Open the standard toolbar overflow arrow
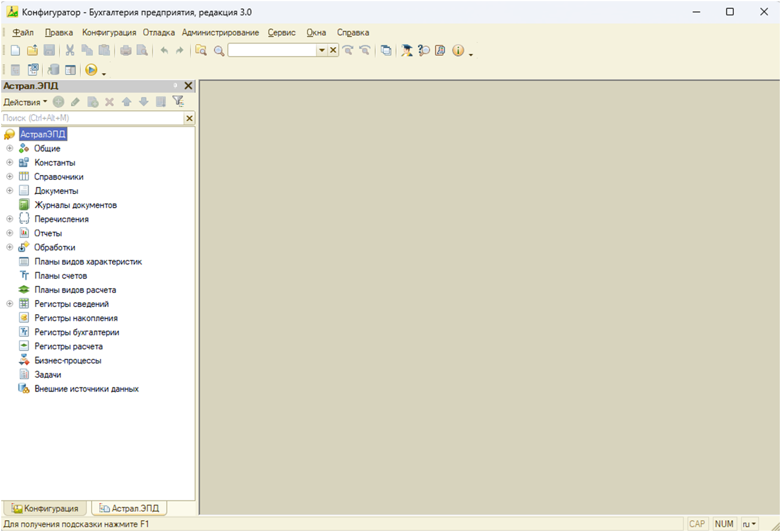The height and width of the screenshot is (532, 781). point(471,55)
